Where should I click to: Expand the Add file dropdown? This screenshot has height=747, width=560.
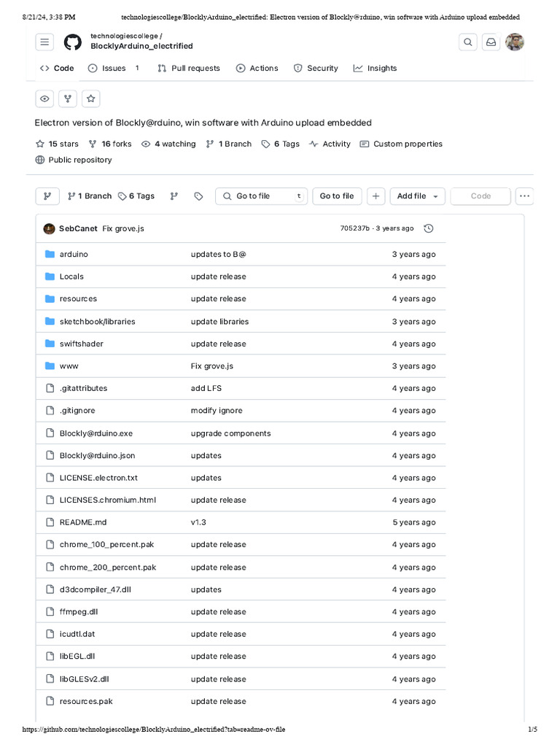tap(417, 196)
